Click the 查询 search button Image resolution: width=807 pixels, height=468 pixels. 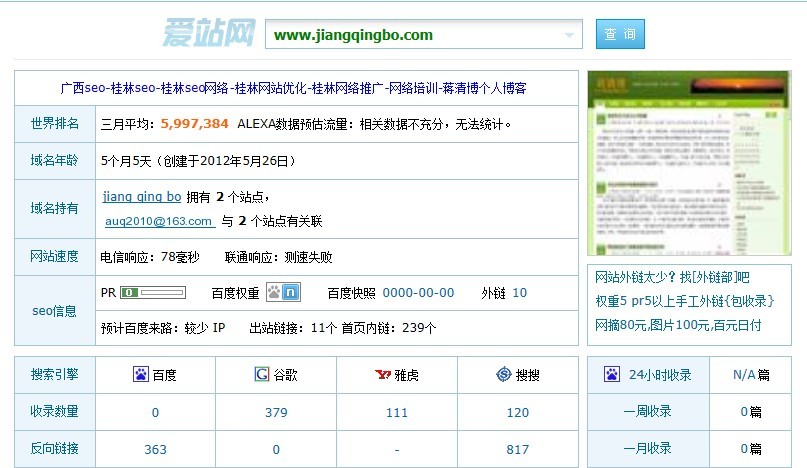[620, 34]
